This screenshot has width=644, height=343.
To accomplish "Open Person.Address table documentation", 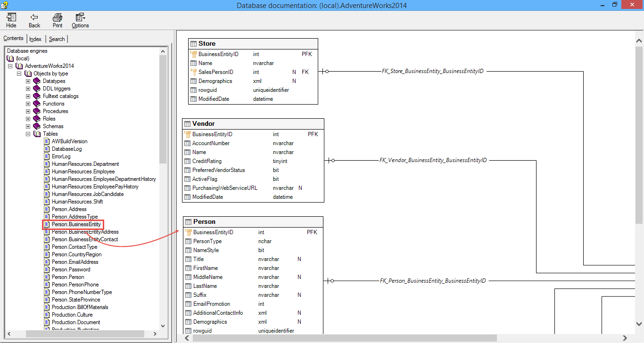I will click(x=69, y=209).
